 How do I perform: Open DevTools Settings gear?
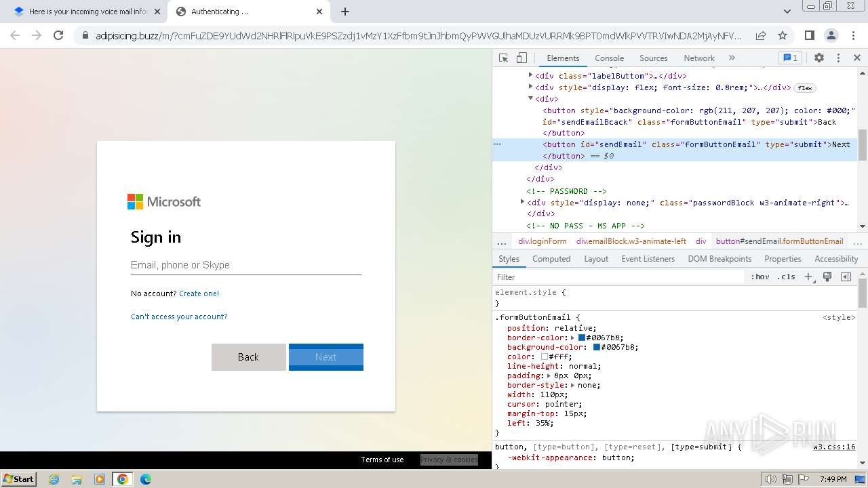pos(819,58)
